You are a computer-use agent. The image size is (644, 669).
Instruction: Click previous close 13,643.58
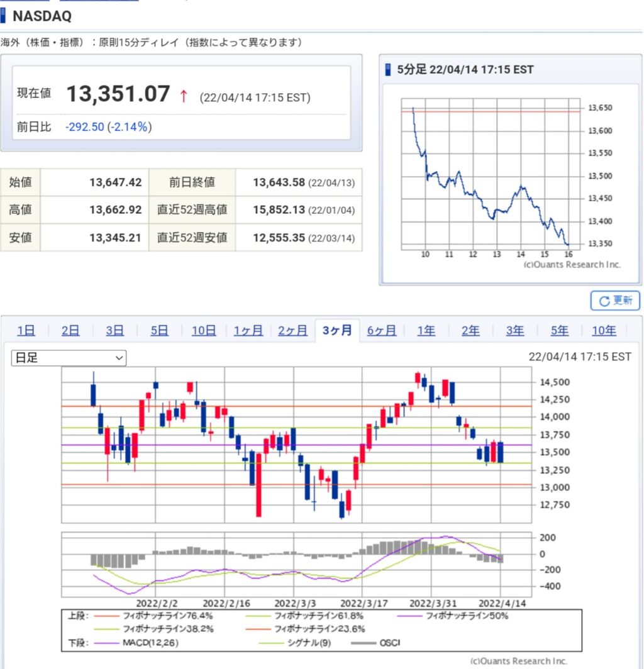coord(279,182)
